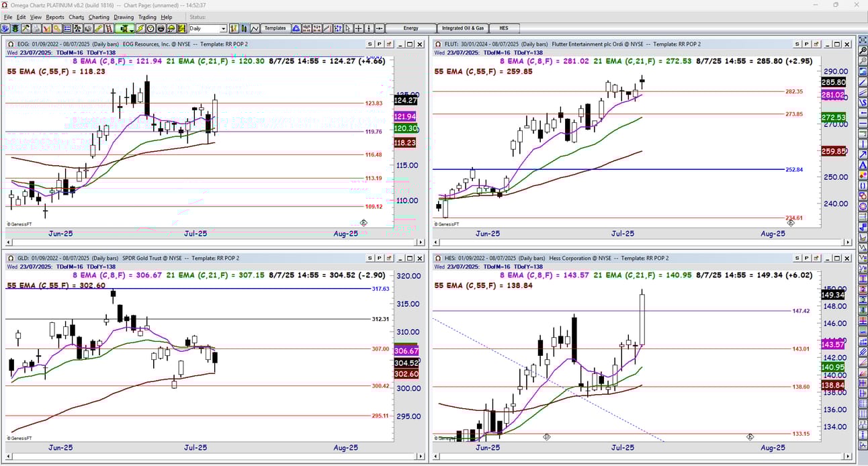Select the candlestick chart type icon
Screen dimensions: 868x466
pos(244,28)
